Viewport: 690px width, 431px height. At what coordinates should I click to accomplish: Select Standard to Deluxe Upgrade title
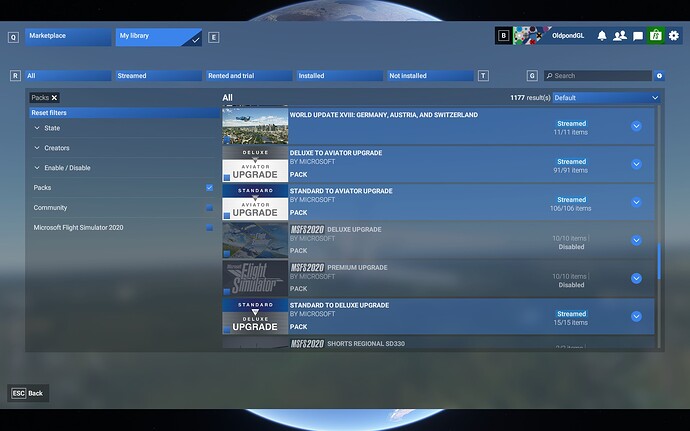tap(339, 306)
